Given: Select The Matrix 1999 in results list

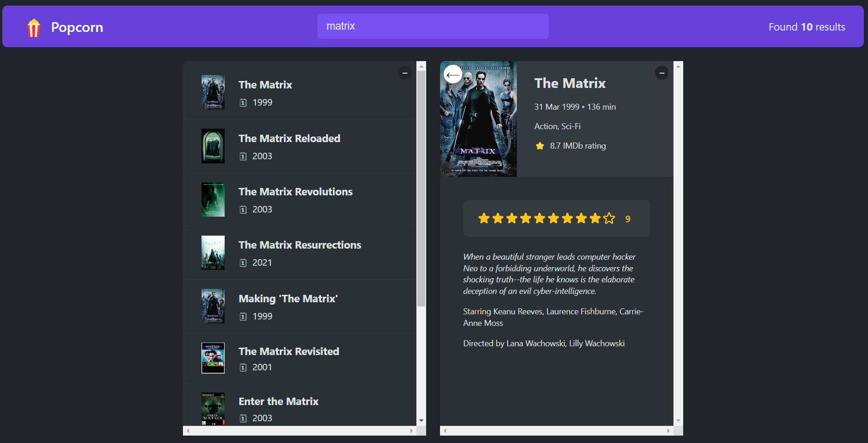Looking at the screenshot, I should 265,85.
